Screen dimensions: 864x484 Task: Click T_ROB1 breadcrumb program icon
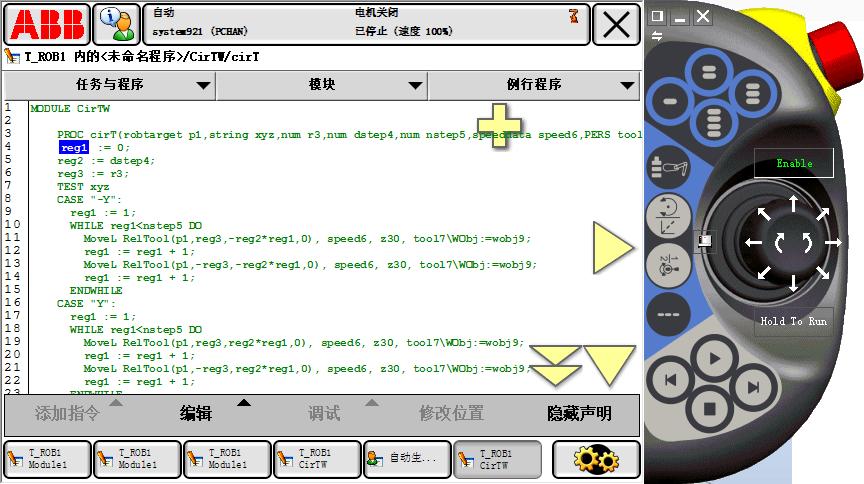(12, 56)
